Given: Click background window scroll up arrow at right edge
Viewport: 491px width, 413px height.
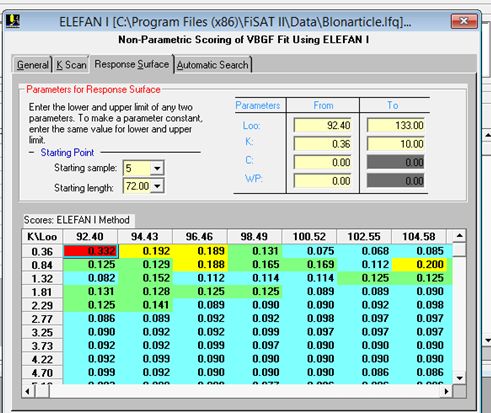Looking at the screenshot, I should pyautogui.click(x=488, y=135).
